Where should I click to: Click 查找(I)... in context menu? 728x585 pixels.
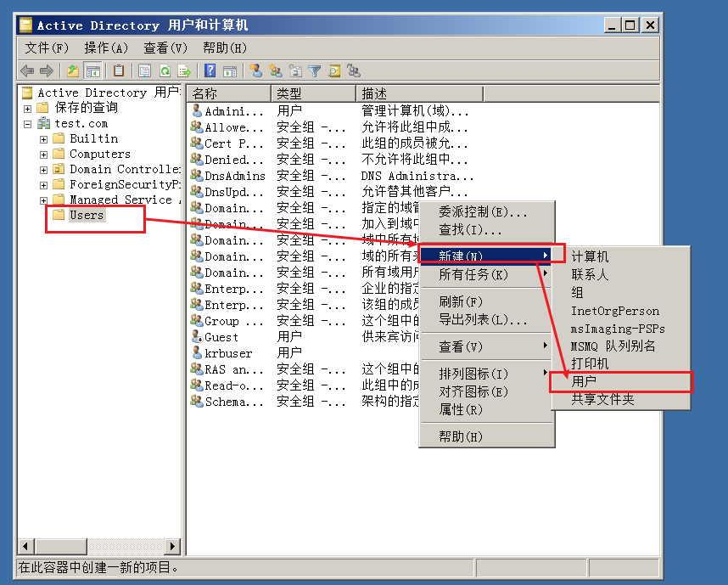click(x=486, y=229)
